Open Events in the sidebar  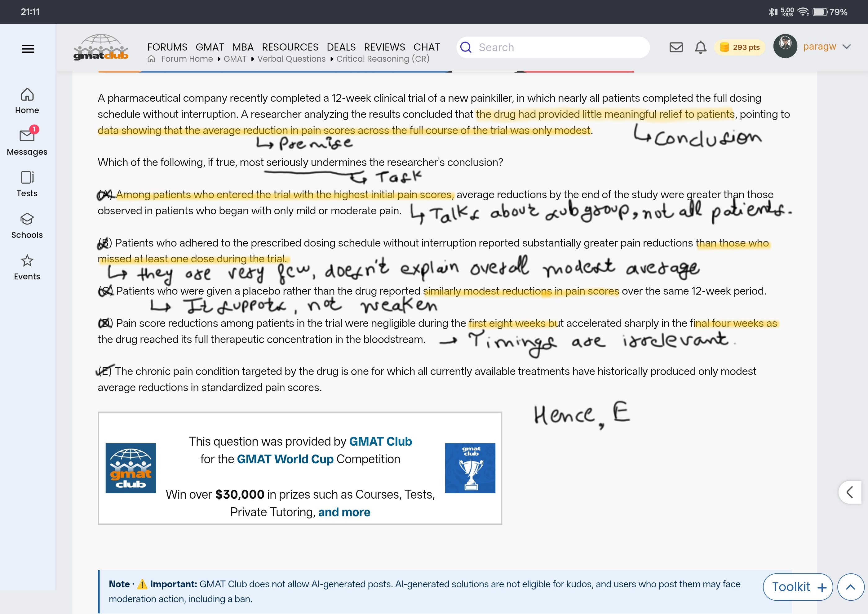tap(27, 267)
